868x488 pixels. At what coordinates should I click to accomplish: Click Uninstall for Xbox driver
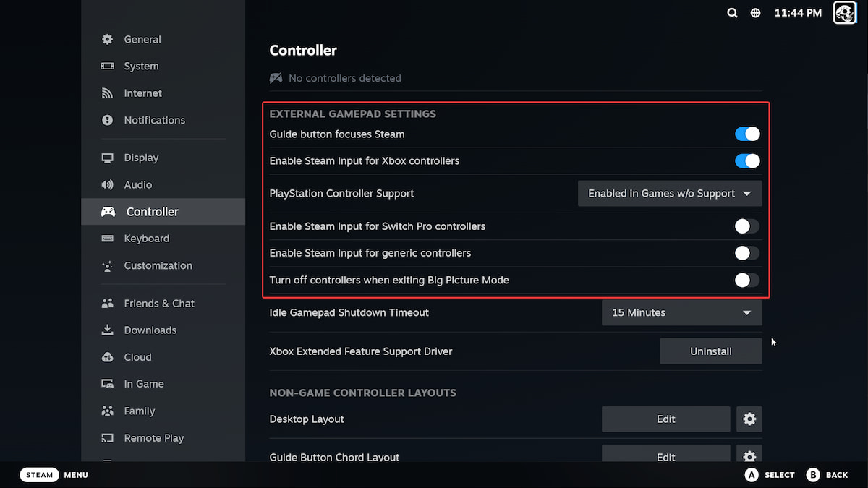point(710,351)
